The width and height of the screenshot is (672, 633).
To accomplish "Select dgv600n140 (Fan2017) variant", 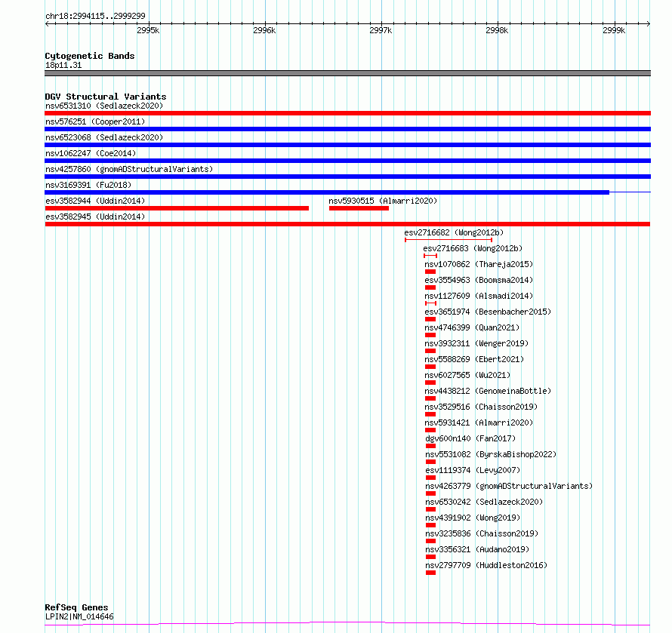I will coord(470,438).
